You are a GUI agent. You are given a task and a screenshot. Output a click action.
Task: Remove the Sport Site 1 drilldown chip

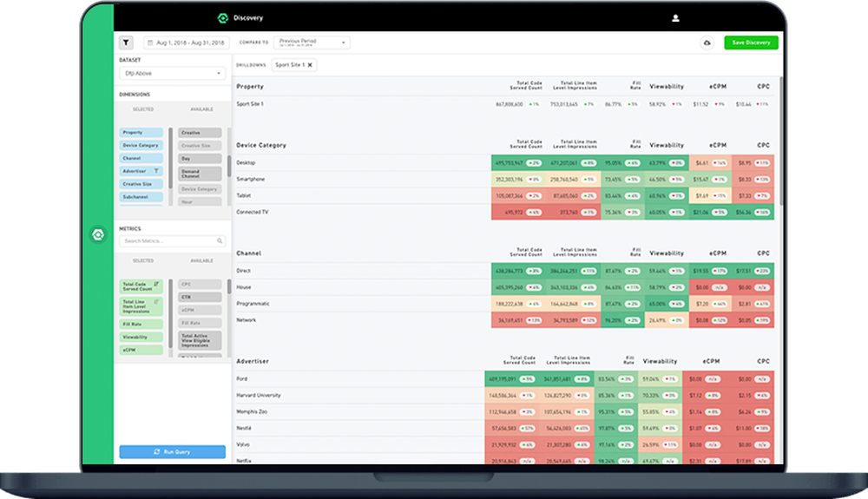[x=310, y=65]
